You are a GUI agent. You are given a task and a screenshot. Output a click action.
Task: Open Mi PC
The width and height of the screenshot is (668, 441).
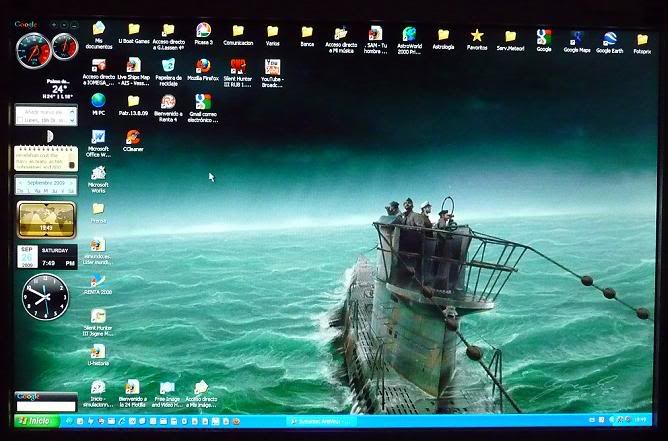tap(98, 104)
